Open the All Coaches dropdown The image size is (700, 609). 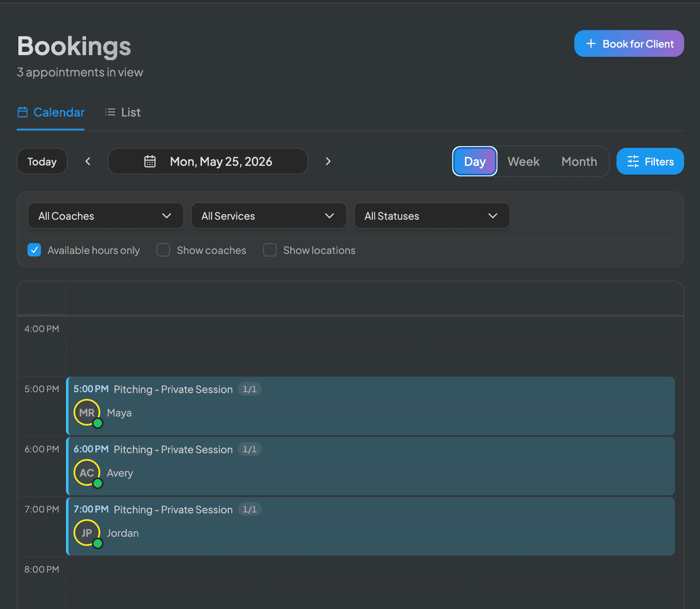[106, 216]
